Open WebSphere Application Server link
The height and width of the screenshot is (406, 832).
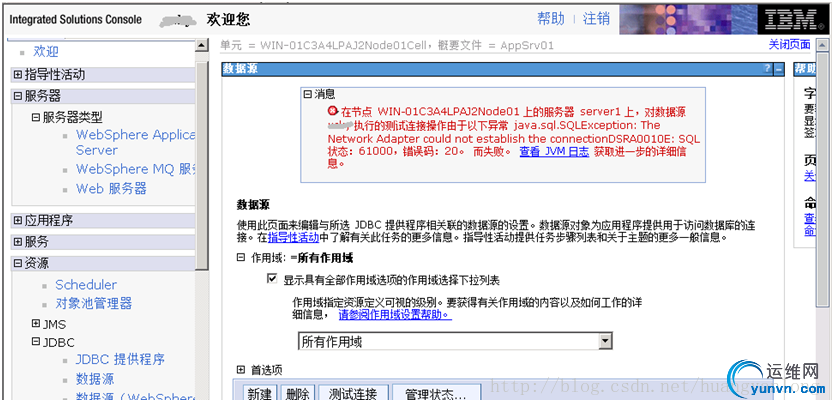pos(135,142)
